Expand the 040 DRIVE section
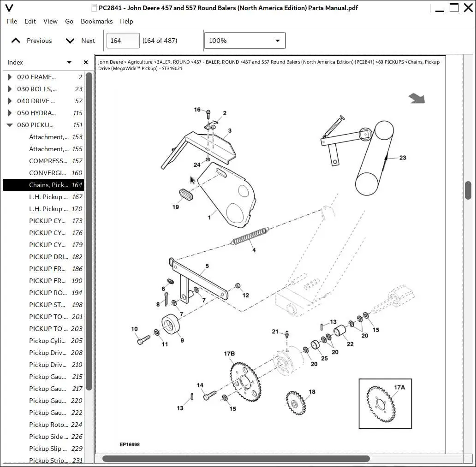 (x=10, y=101)
